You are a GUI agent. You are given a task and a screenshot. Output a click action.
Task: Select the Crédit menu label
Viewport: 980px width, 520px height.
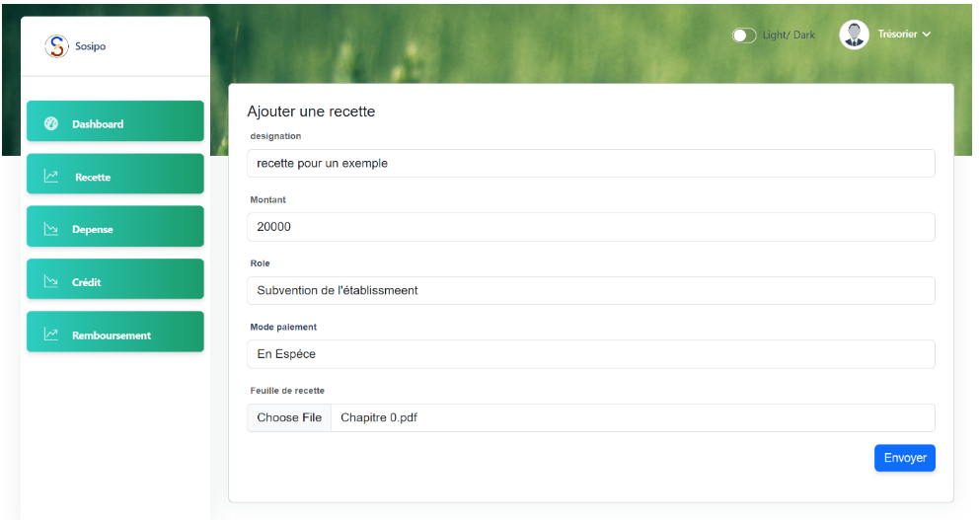click(x=86, y=282)
